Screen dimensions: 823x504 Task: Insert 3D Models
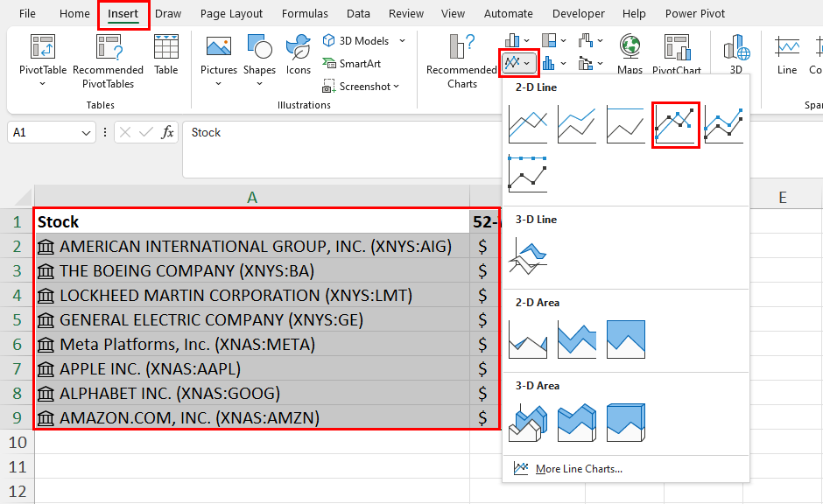[356, 41]
